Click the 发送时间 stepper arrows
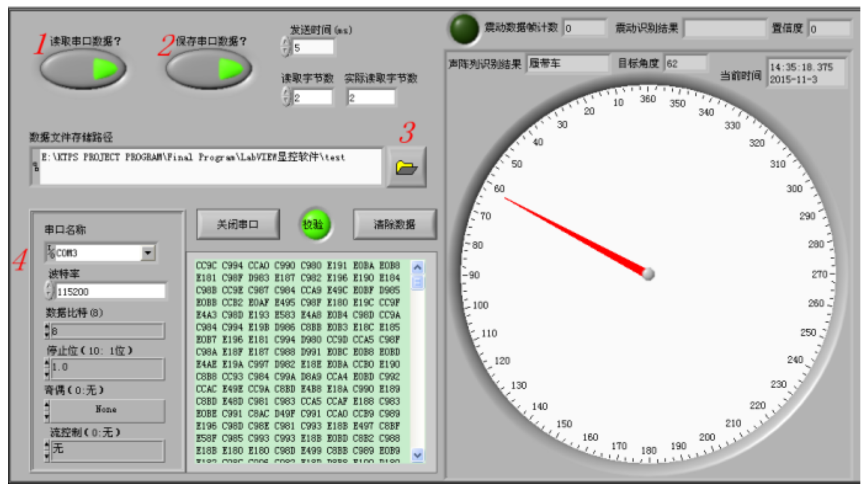Image resolution: width=868 pixels, height=492 pixels. tap(286, 47)
